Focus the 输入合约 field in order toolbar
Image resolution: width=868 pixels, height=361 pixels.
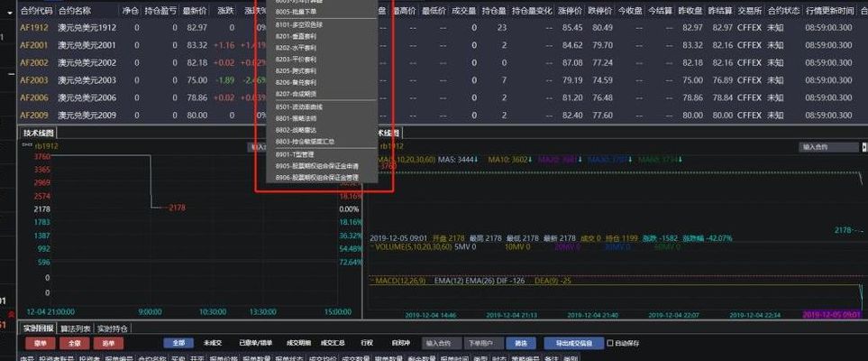point(441,343)
